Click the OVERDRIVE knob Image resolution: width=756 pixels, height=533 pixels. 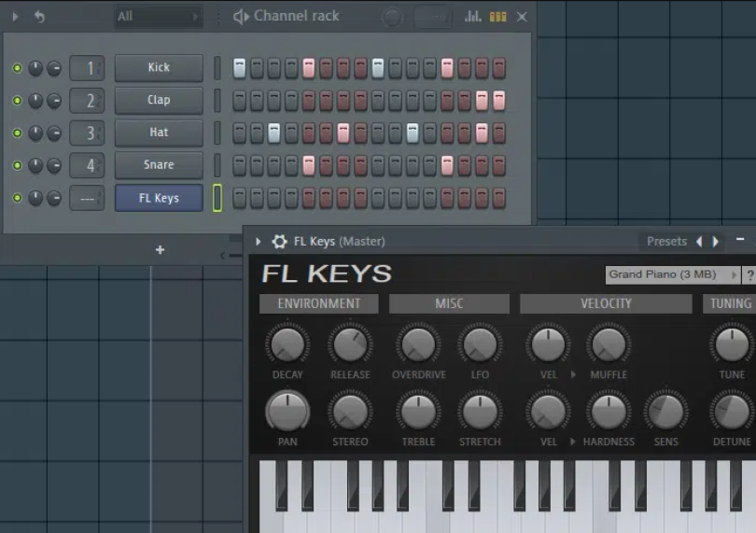tap(418, 344)
